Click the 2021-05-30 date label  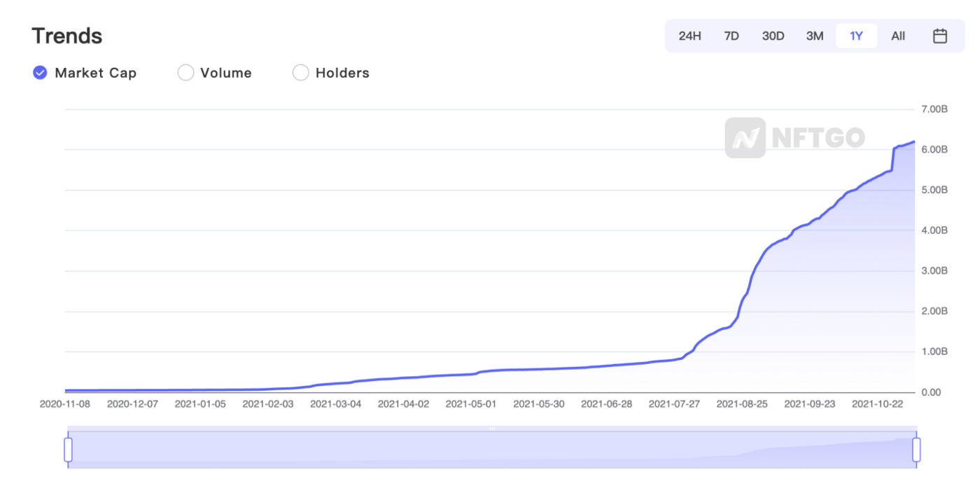click(539, 404)
